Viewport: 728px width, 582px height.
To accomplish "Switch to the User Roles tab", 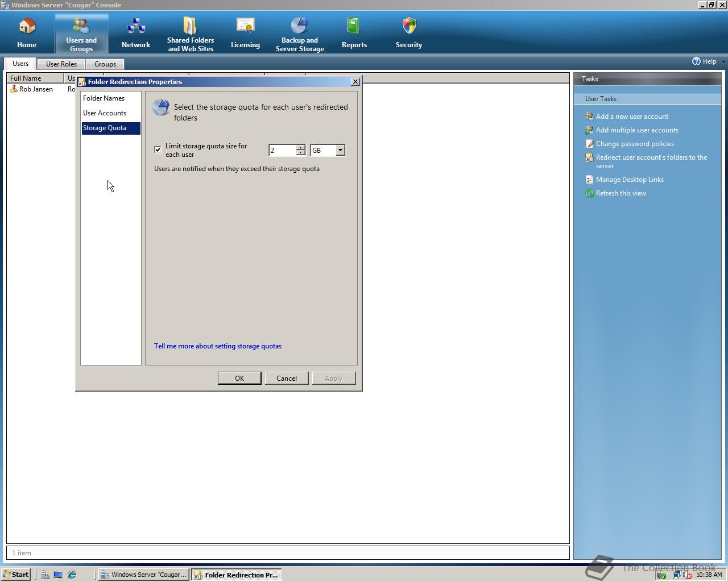I will 61,64.
